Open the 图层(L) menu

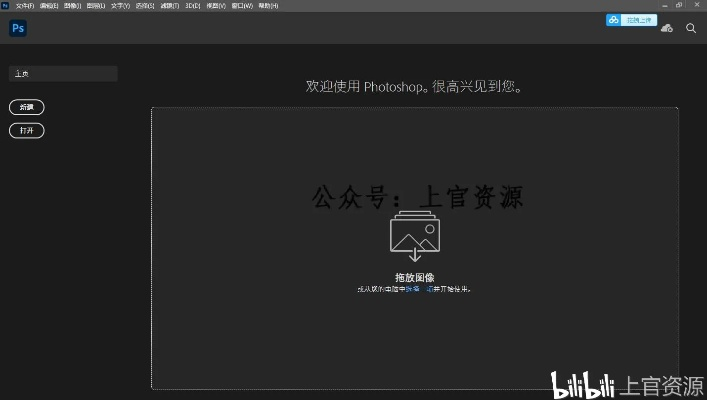96,6
